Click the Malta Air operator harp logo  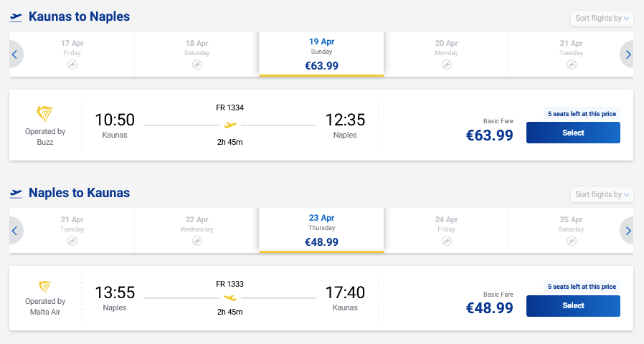[45, 288]
